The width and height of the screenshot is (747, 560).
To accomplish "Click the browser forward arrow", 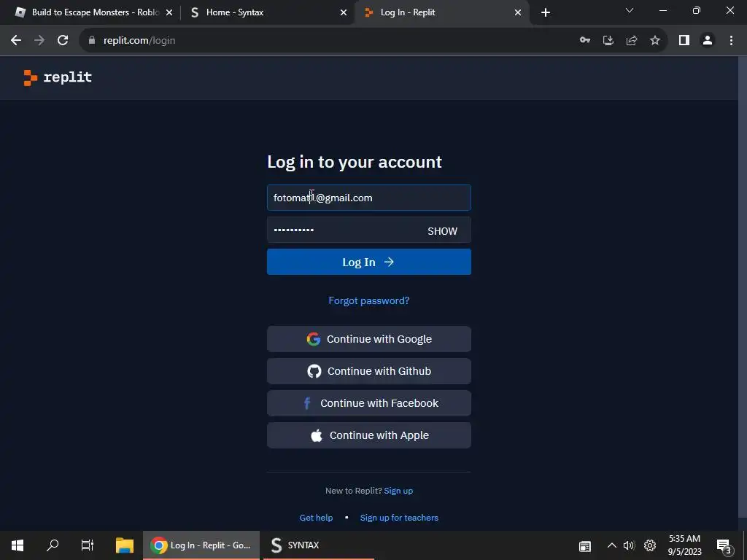I will pyautogui.click(x=39, y=41).
